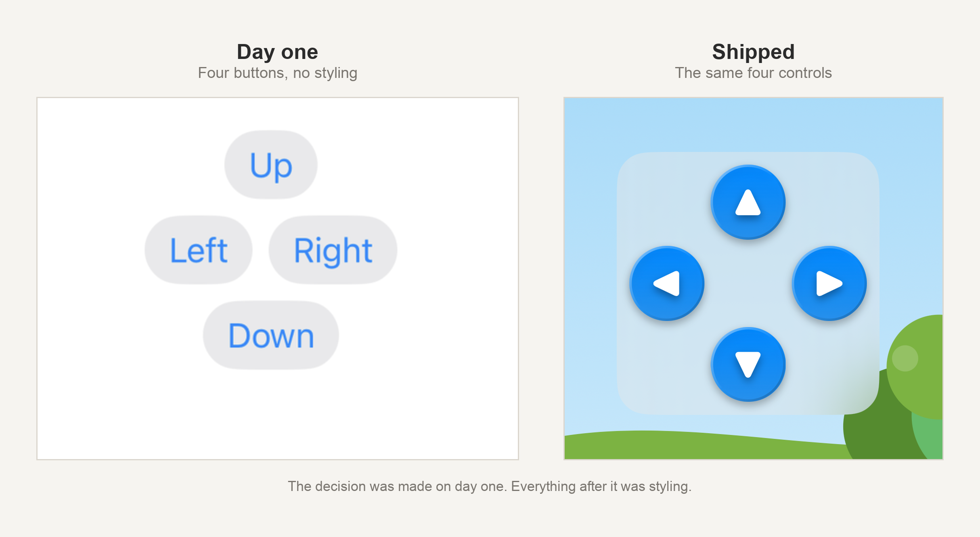Tap the blue left-arrow circular button
This screenshot has width=980, height=537.
click(x=667, y=283)
